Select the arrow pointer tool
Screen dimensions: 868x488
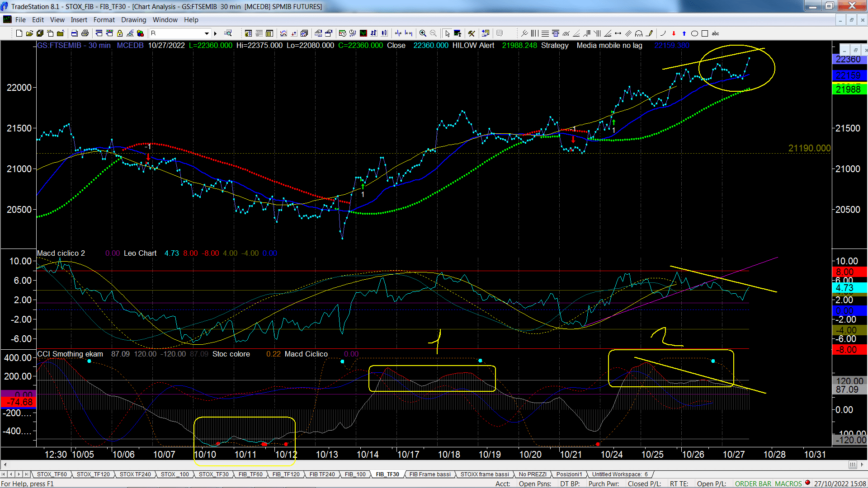[x=447, y=33]
